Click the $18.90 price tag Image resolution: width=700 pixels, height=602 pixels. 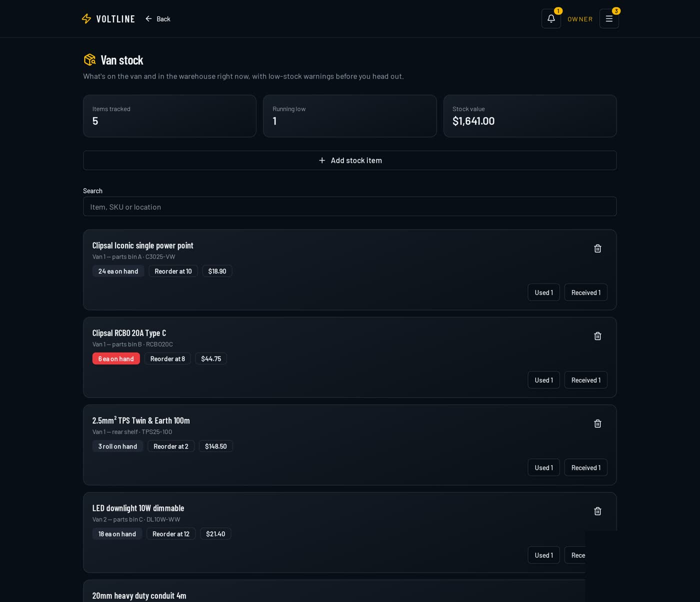click(217, 271)
